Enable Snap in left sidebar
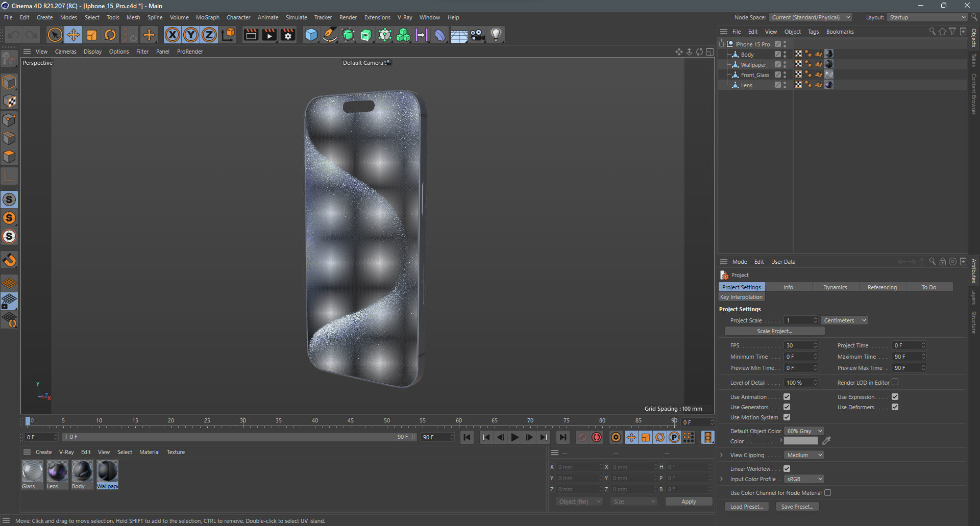 click(x=9, y=260)
